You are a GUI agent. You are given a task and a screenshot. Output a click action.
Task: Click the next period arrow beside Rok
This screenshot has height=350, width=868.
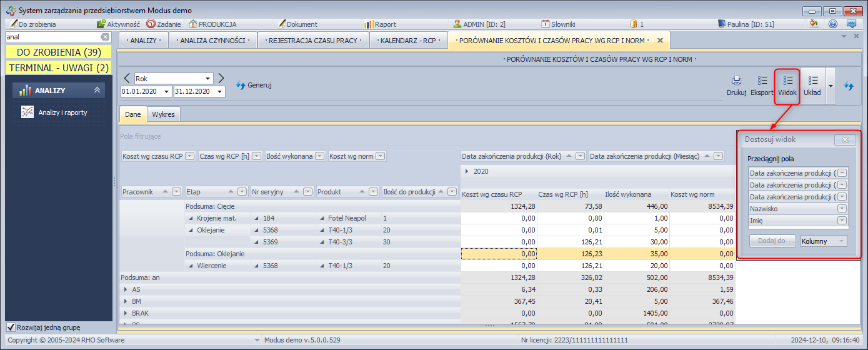tap(221, 78)
